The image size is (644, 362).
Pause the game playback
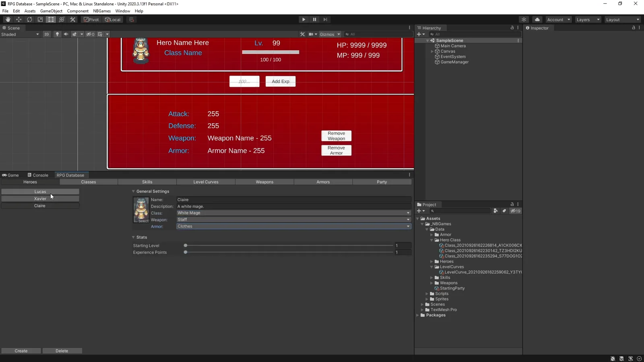314,19
